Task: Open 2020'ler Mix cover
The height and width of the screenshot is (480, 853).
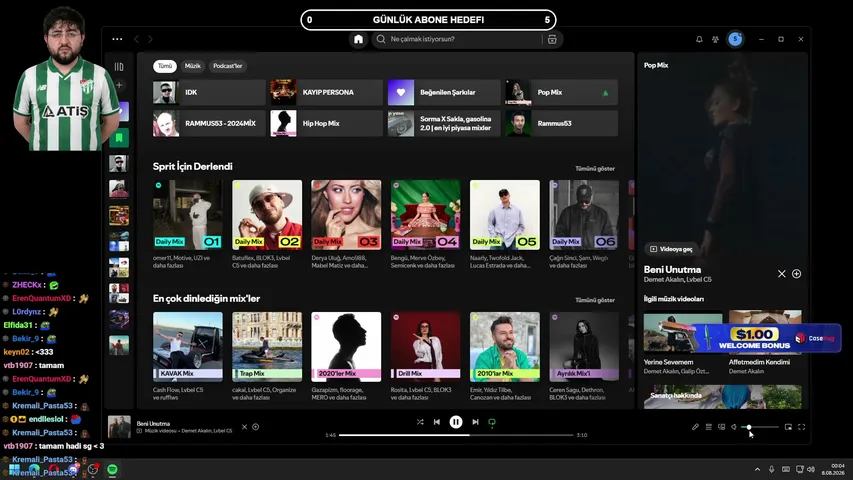Action: [x=346, y=347]
